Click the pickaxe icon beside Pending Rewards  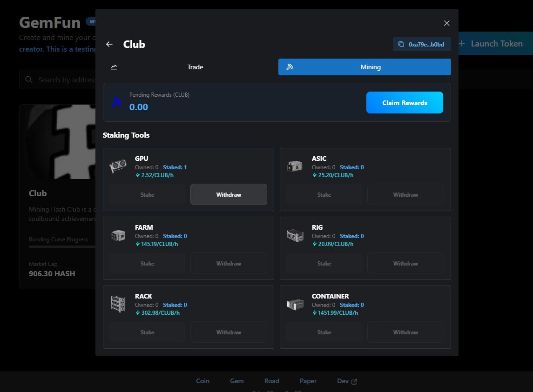click(x=116, y=102)
